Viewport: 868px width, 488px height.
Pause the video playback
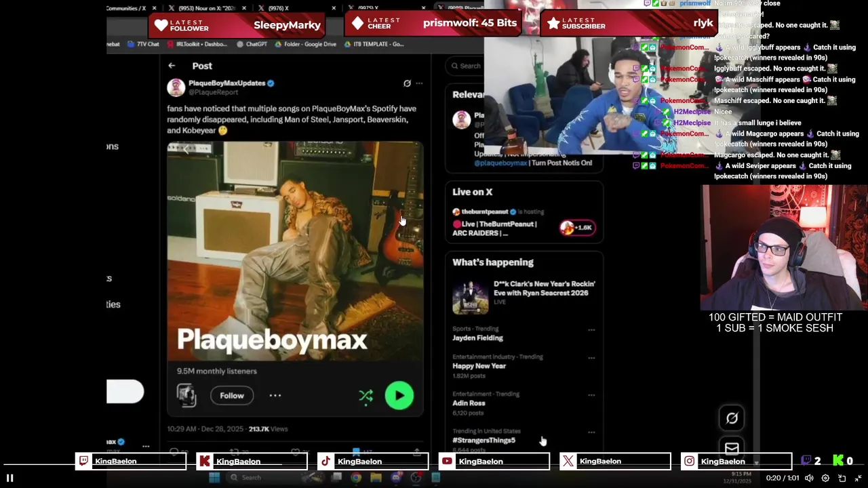10,478
